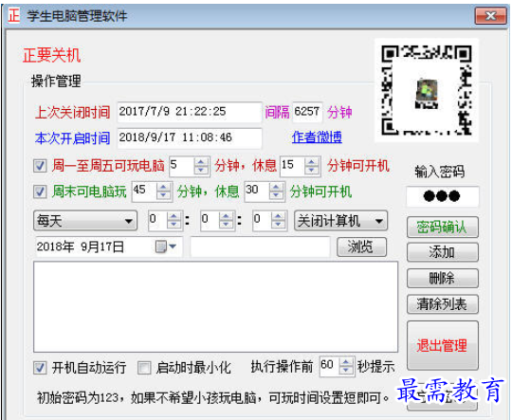Viewport: 512px width, 420px height.
Task: Increase weekend play minutes value 45
Action: click(x=163, y=188)
